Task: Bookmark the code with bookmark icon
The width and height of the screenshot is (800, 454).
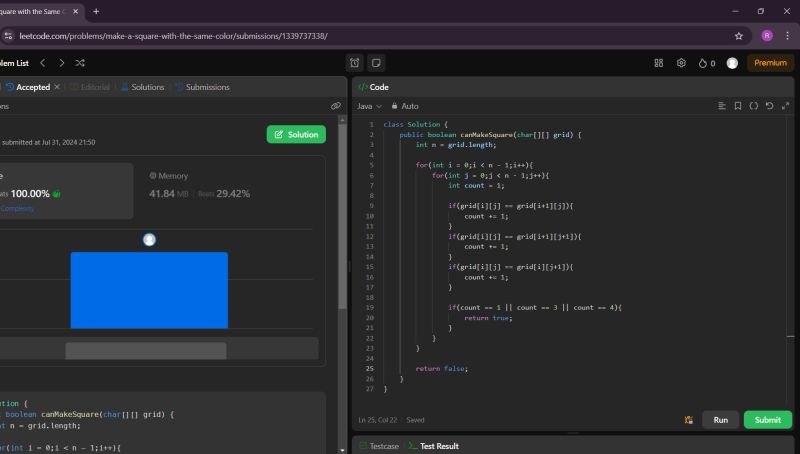Action: pyautogui.click(x=738, y=106)
